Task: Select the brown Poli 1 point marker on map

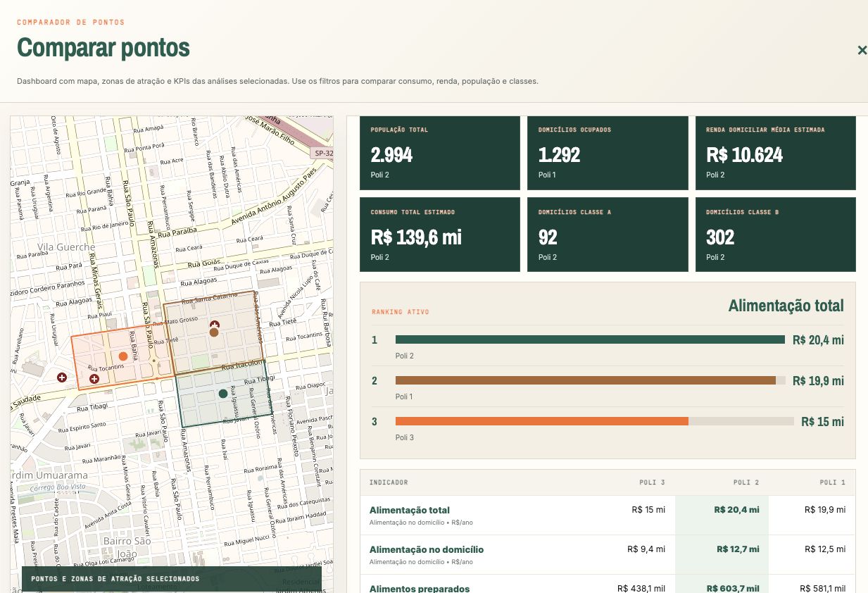Action: [214, 332]
